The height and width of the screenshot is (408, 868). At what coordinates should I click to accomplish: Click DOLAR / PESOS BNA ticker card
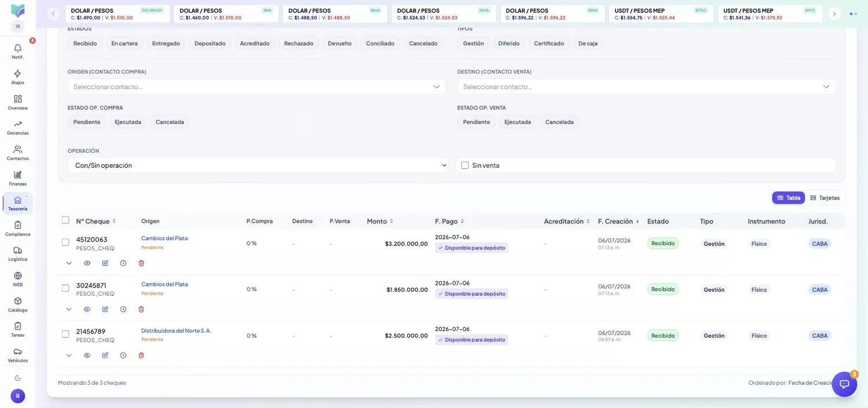tap(226, 14)
